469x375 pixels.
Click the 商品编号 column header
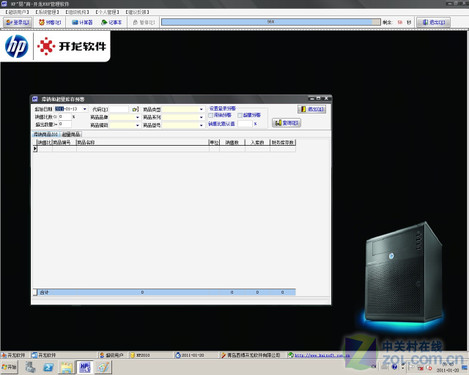tap(64, 142)
